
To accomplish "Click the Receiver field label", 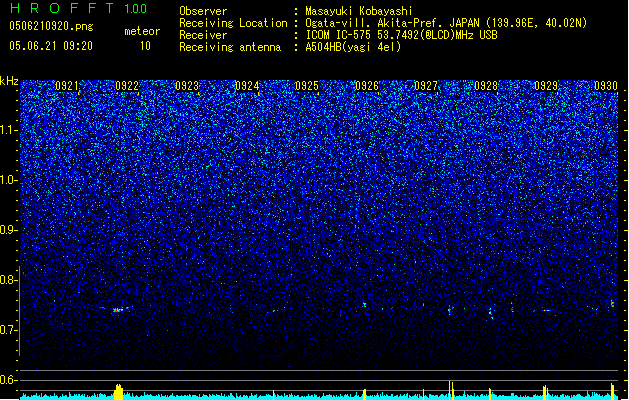I will point(203,35).
